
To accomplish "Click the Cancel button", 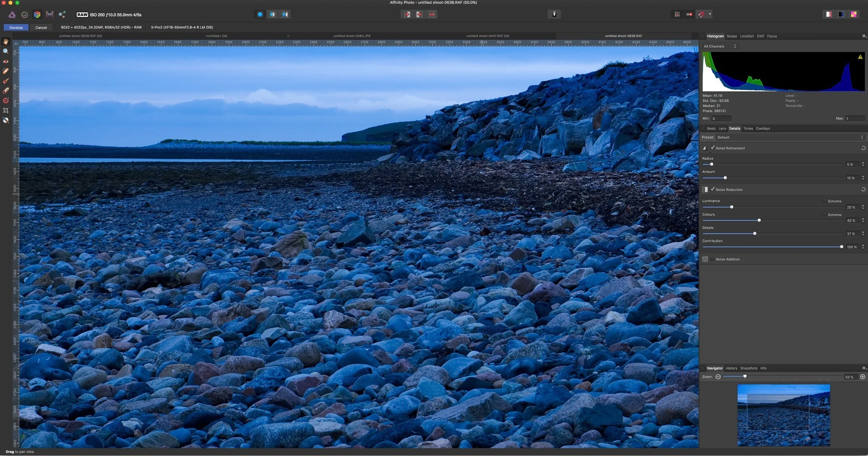I will coord(41,27).
